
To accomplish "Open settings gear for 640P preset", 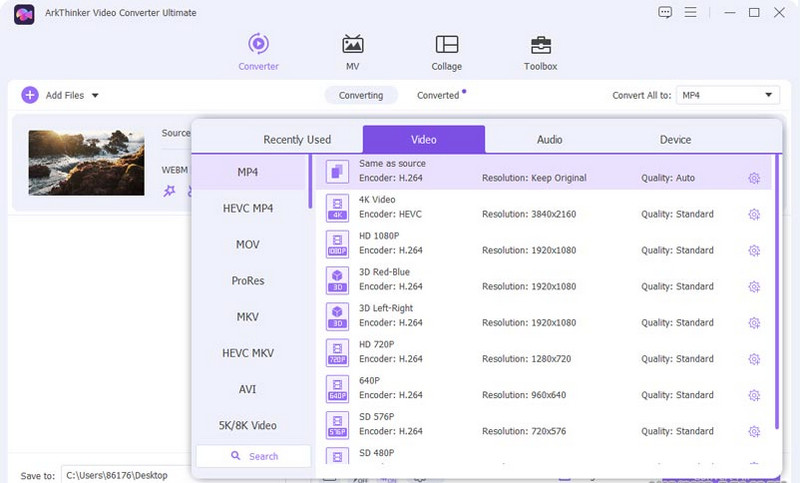I will 754,395.
